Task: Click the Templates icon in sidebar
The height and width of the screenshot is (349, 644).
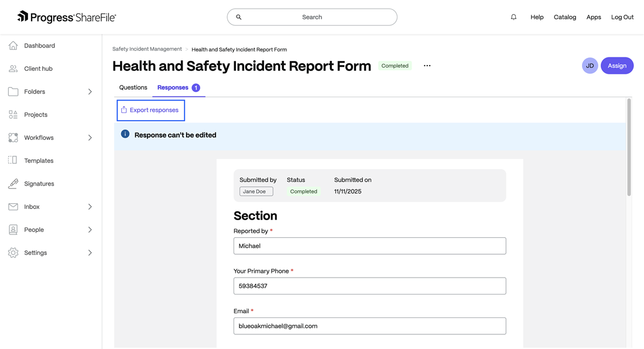Action: click(13, 160)
